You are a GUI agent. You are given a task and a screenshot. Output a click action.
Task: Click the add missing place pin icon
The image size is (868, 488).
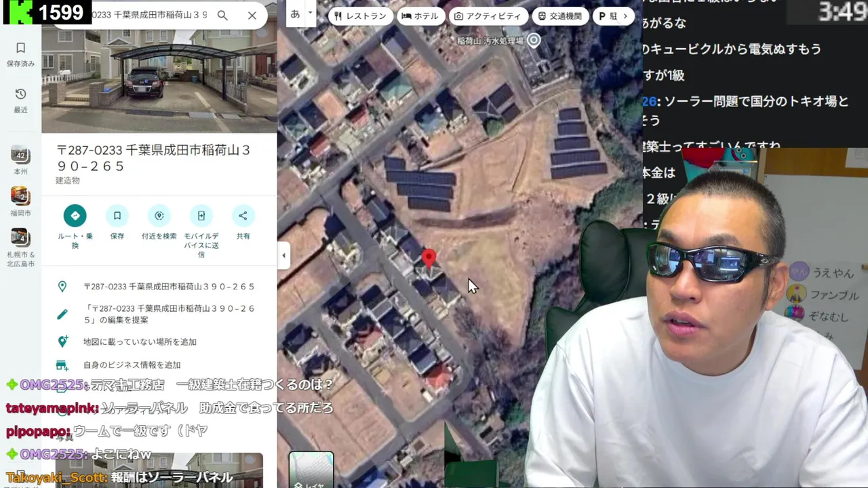click(62, 342)
